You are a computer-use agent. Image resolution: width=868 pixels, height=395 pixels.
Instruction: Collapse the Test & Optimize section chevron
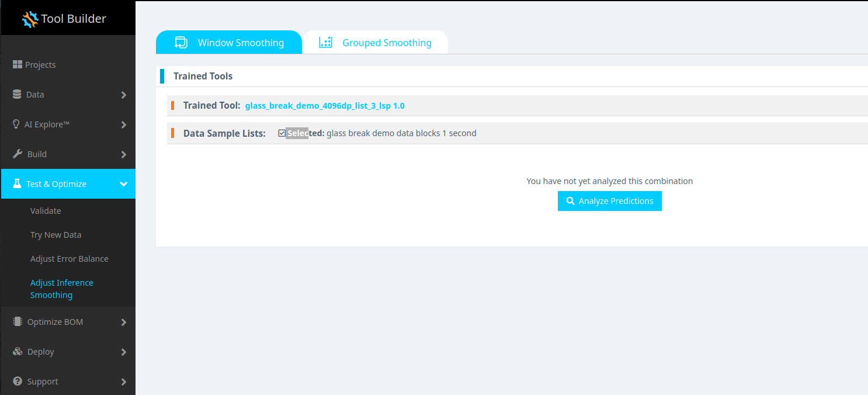click(123, 184)
